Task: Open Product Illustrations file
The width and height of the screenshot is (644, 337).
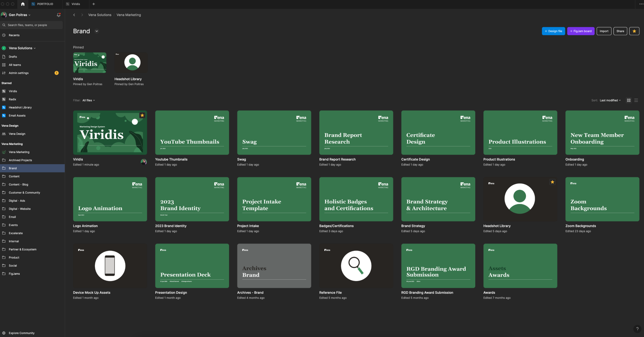Action: coord(520,133)
